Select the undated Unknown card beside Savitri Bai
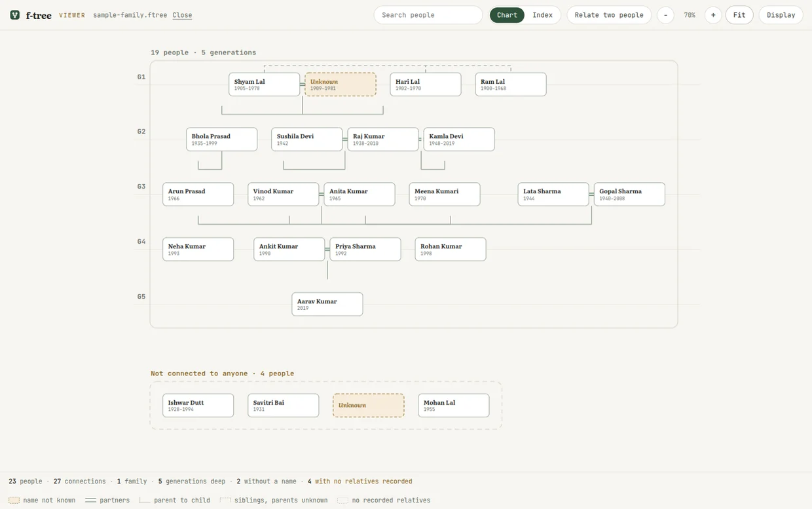812x509 pixels. (x=369, y=405)
